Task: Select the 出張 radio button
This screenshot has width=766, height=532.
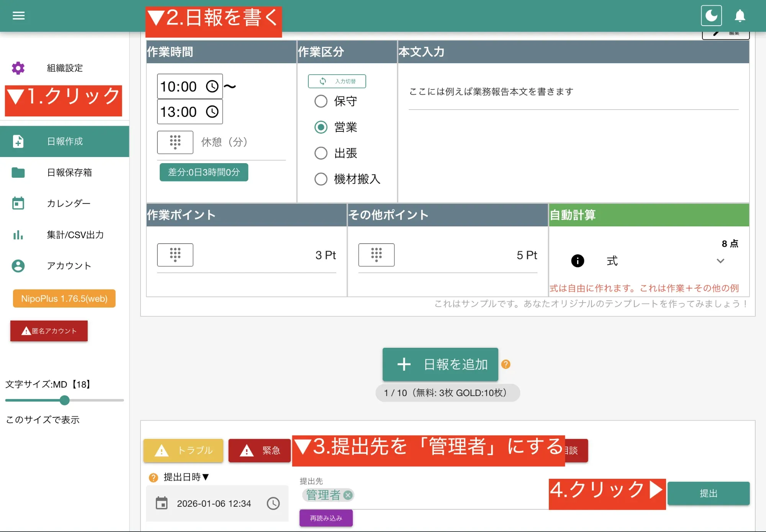Action: (x=321, y=153)
